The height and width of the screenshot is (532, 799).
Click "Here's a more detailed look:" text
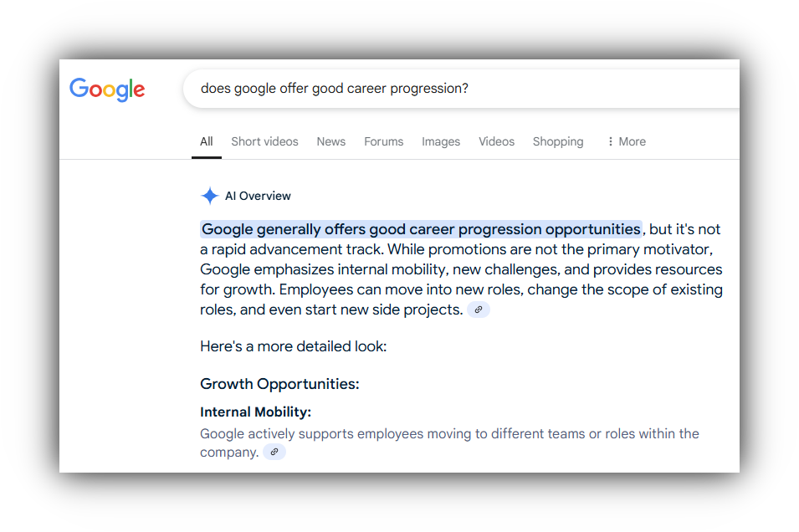click(x=293, y=345)
